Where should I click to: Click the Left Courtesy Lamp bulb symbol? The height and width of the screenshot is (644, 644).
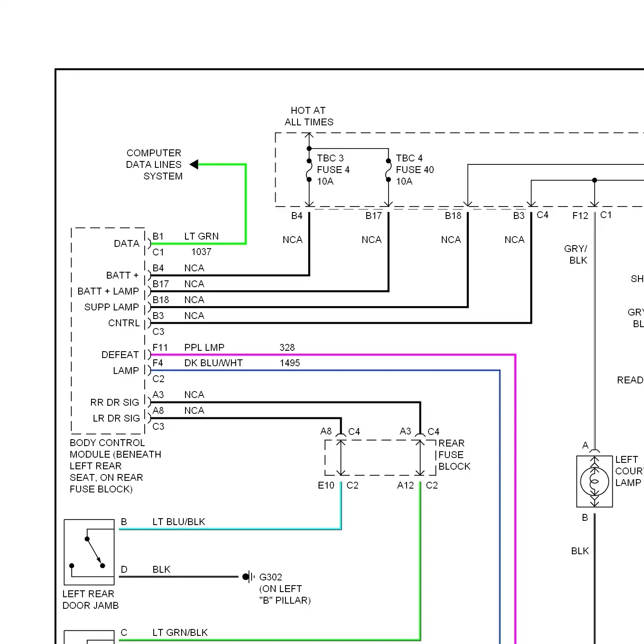tap(595, 482)
